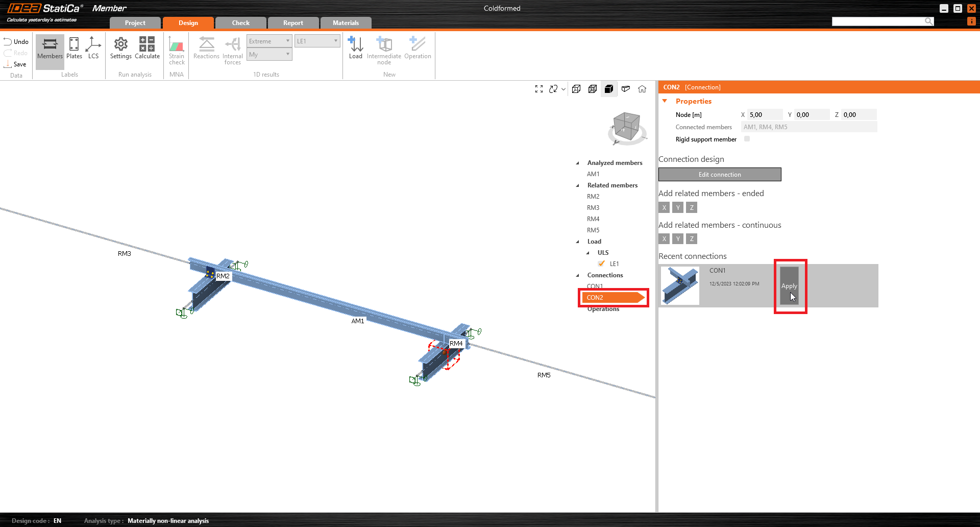Click the zoom-to-fit view icon

coord(539,89)
